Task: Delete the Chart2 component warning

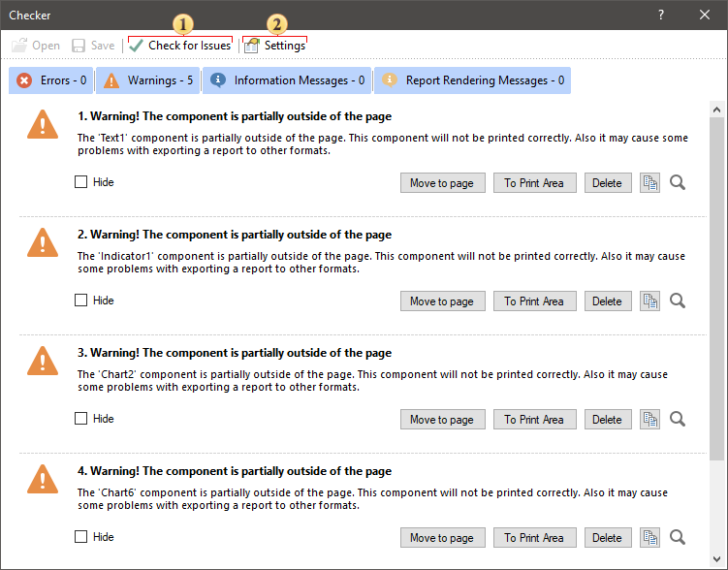Action: [607, 420]
